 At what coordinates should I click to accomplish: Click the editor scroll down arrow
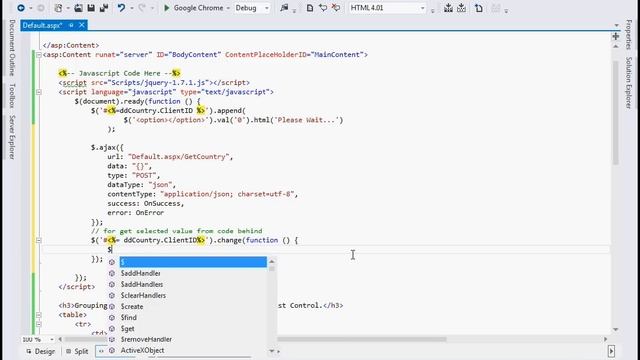click(616, 329)
